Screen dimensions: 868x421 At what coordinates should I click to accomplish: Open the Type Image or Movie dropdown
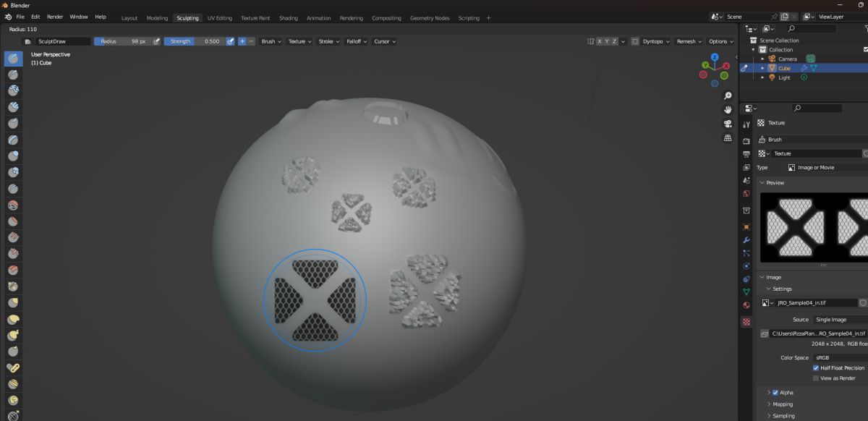coord(827,167)
